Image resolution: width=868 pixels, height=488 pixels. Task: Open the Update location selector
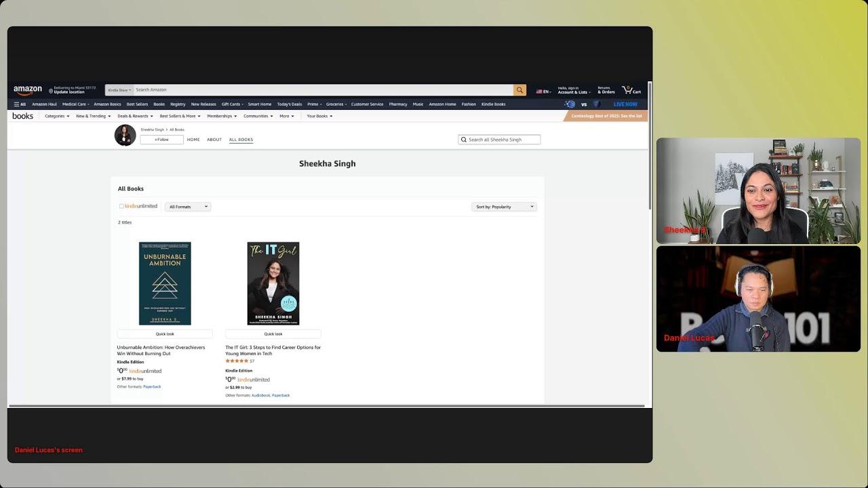[72, 89]
